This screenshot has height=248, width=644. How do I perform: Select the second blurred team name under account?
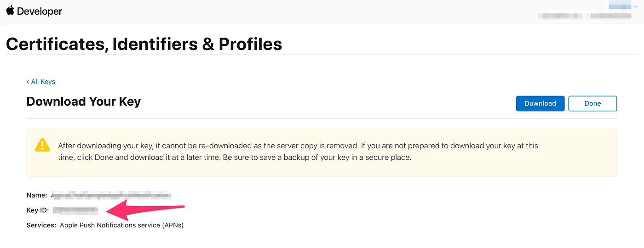pos(611,16)
